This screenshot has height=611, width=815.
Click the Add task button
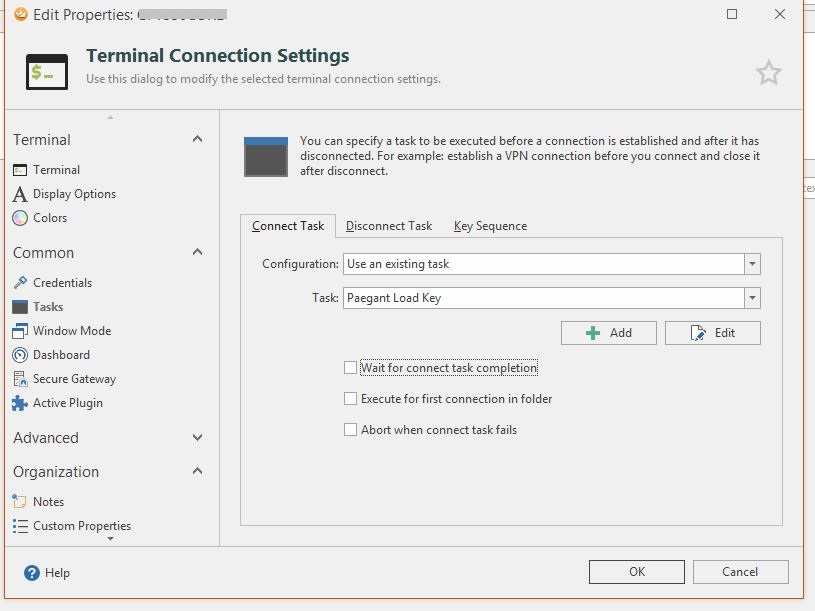point(608,333)
